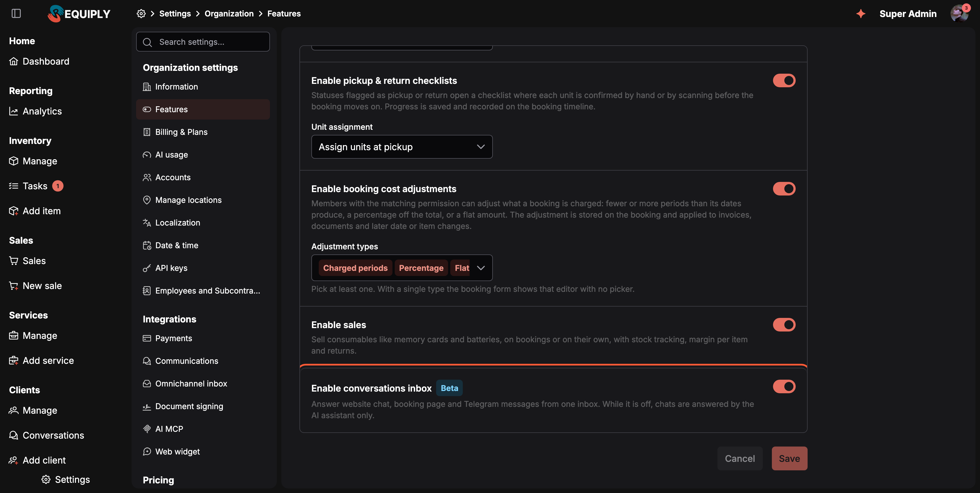Screen dimensions: 980x493
Task: Open the AI MCP integration
Action: [203, 429]
